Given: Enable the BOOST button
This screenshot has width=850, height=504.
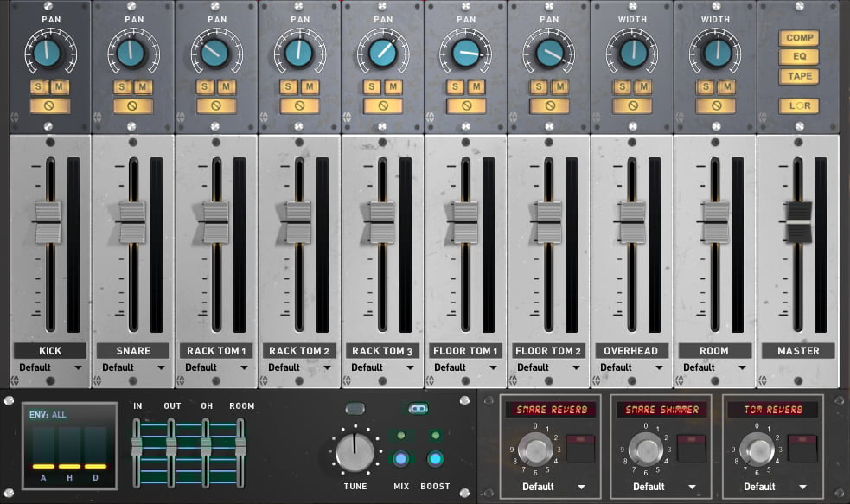Looking at the screenshot, I should pos(435,460).
